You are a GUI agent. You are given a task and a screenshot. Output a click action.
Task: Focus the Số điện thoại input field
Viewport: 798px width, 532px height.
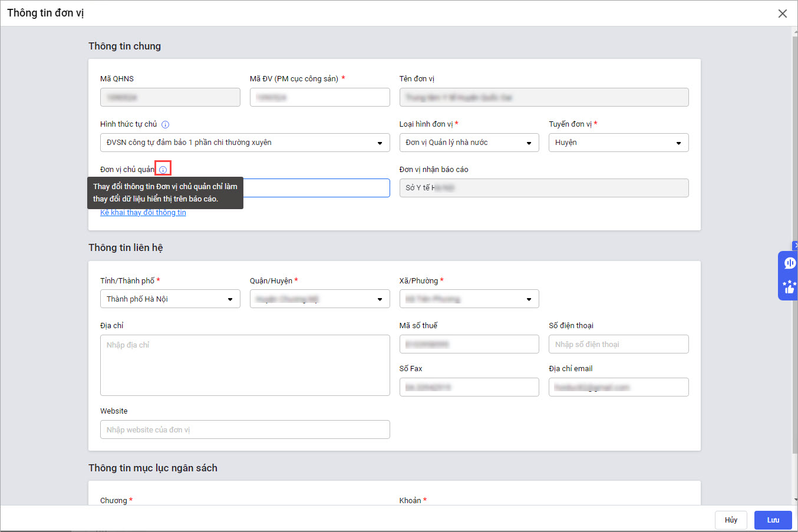click(618, 345)
